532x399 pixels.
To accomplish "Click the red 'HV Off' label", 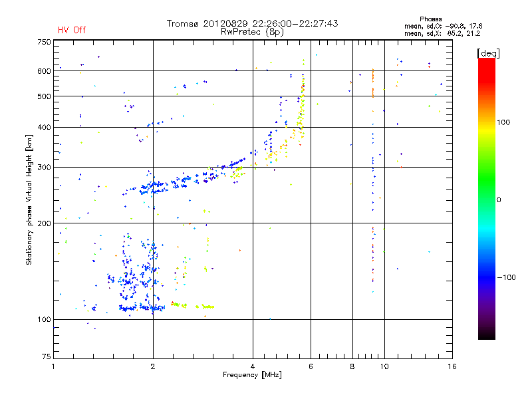I will click(72, 30).
